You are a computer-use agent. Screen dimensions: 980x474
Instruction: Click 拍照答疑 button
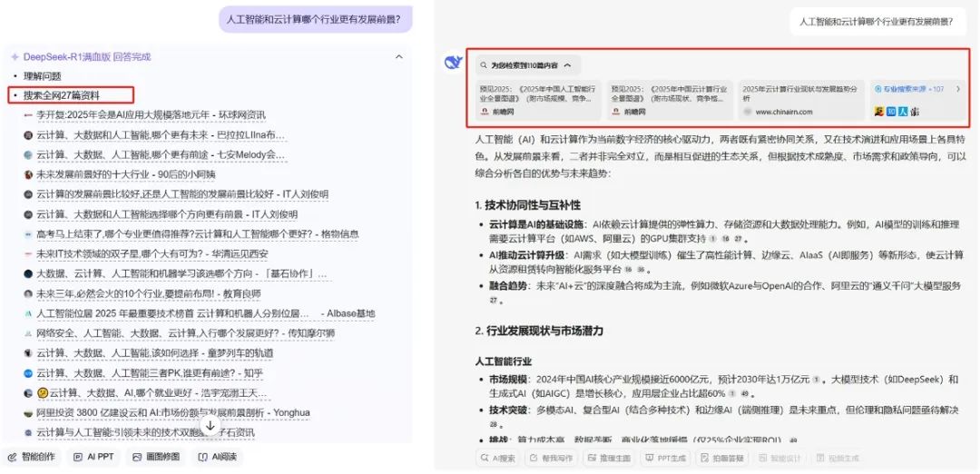(x=721, y=459)
